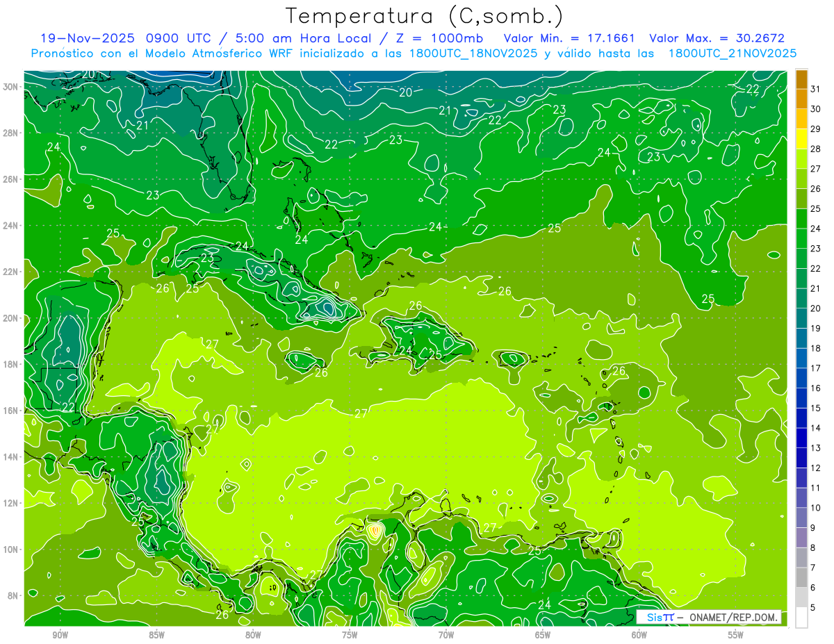Viewport: 834px width, 644px height.
Task: Click latitude axis label '30N'
Action: point(10,87)
